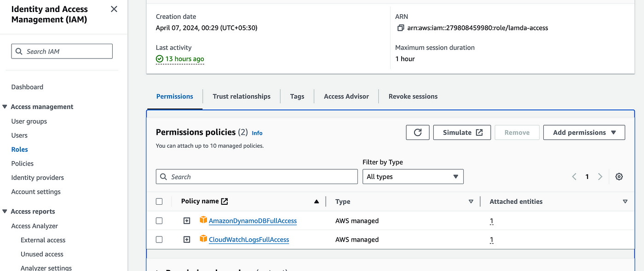The width and height of the screenshot is (644, 271).
Task: Expand the AmazonDynamoDBFullAccess policy details
Action: coord(187,221)
